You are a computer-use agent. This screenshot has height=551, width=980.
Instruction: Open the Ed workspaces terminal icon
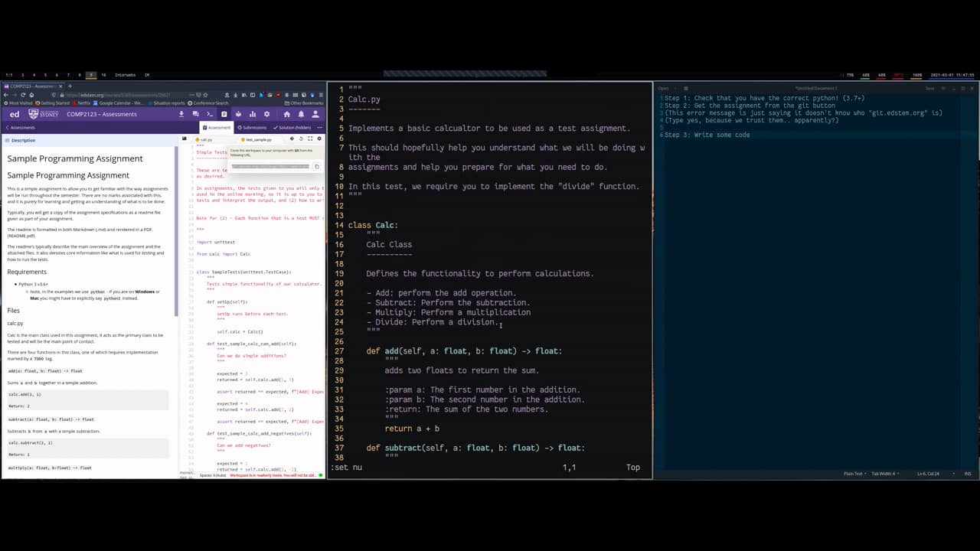[210, 114]
